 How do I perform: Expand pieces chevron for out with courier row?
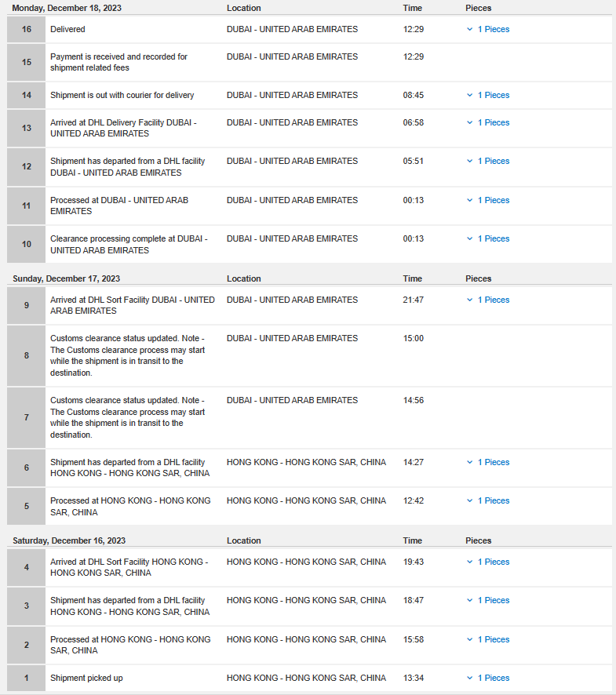pyautogui.click(x=469, y=95)
